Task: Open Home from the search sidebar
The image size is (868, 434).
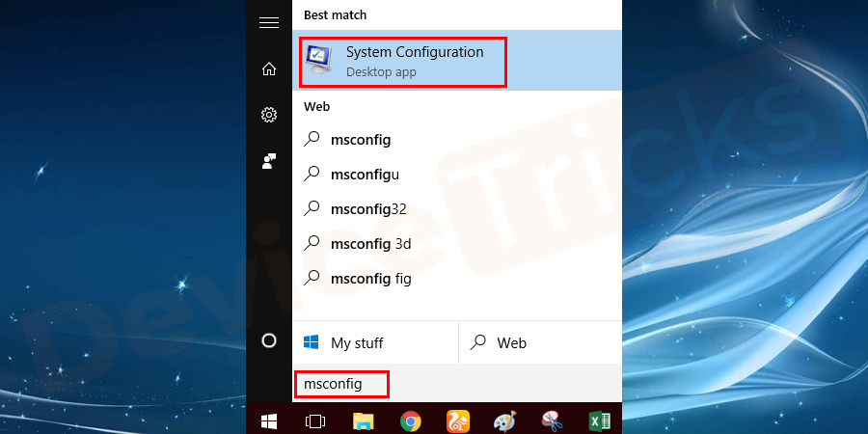Action: tap(269, 68)
